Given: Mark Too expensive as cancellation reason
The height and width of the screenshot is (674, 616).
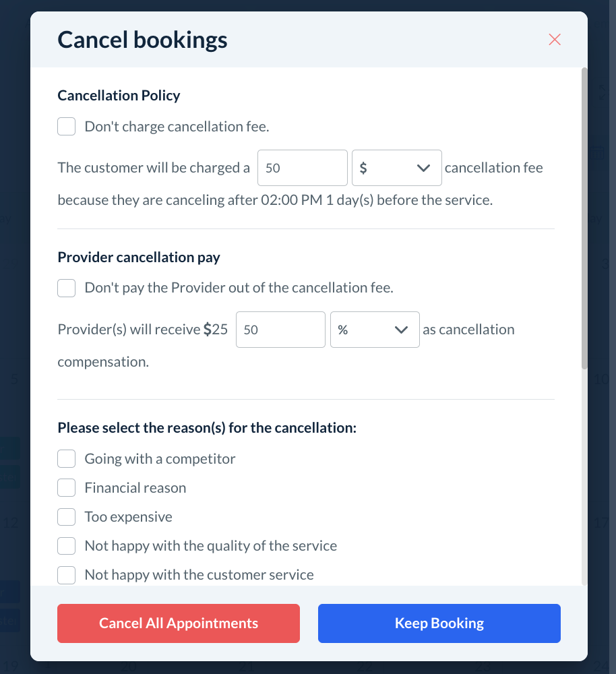Looking at the screenshot, I should coord(66,517).
